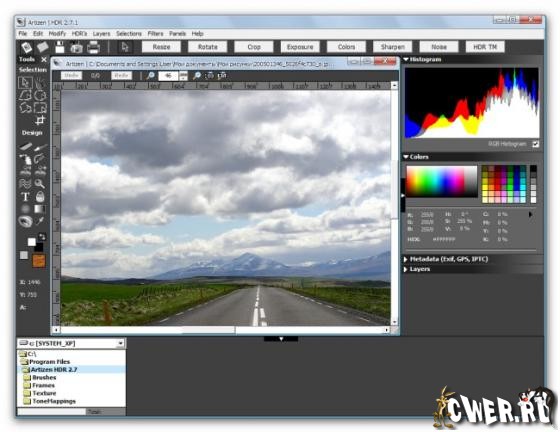Screen dimensions: 560x432
Task: Click the camera acquire icon in toolbar
Action: tap(76, 47)
